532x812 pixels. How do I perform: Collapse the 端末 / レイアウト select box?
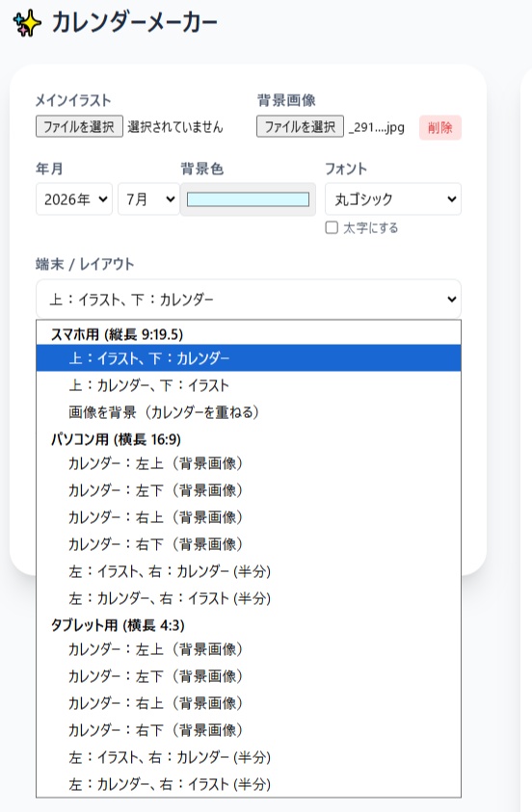249,299
